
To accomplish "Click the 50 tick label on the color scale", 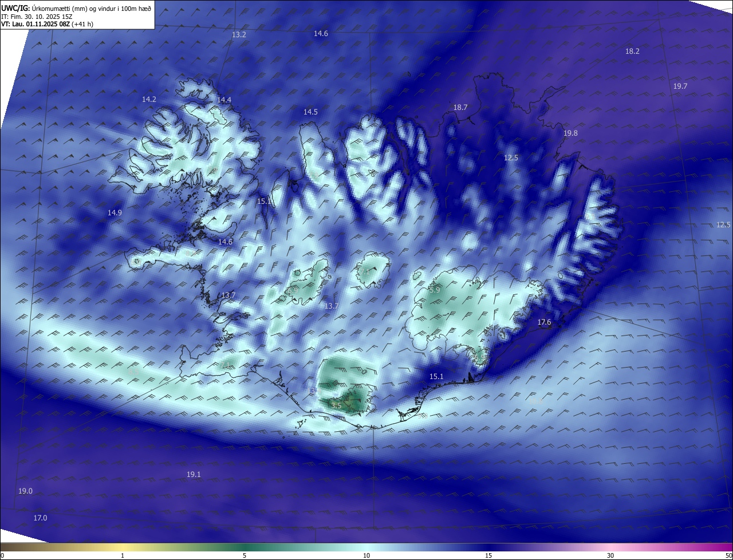I will (728, 555).
